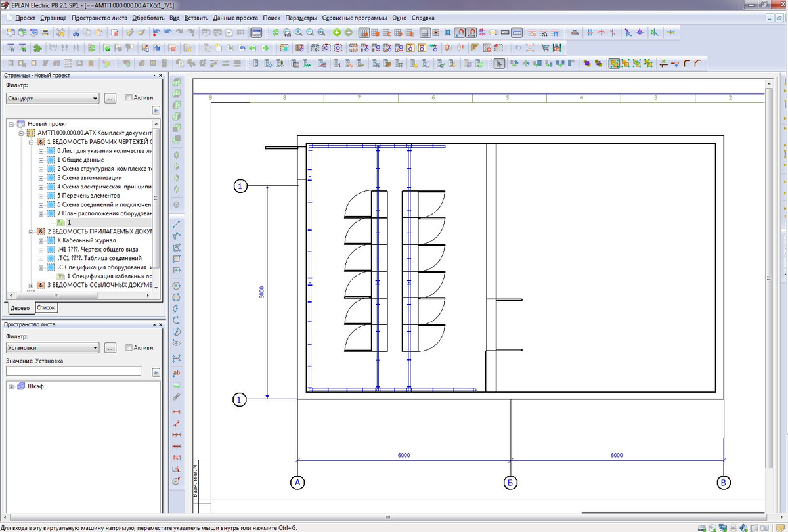Expand 'К Кабельный журнал' tree node
The image size is (788, 532).
pyautogui.click(x=41, y=240)
